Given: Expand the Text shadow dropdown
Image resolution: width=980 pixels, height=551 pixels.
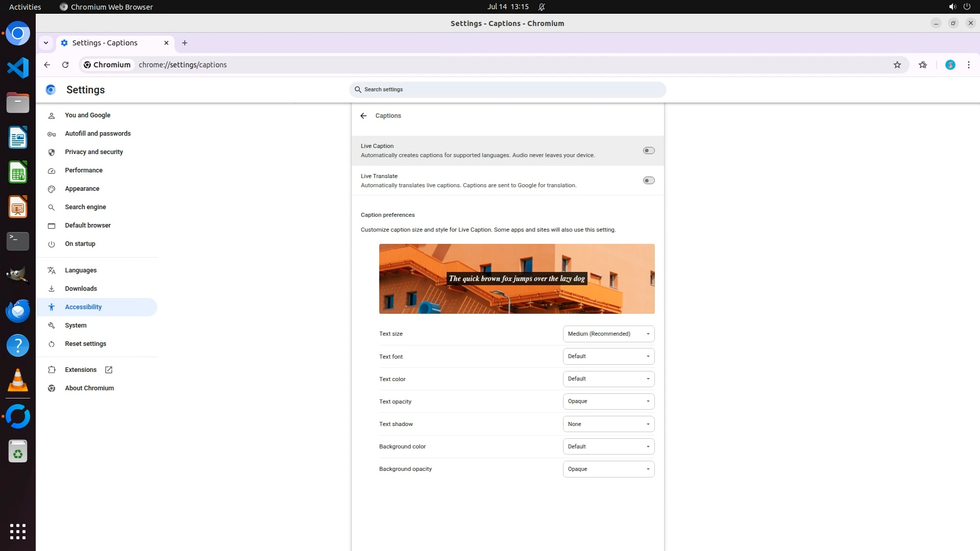Looking at the screenshot, I should pos(608,424).
